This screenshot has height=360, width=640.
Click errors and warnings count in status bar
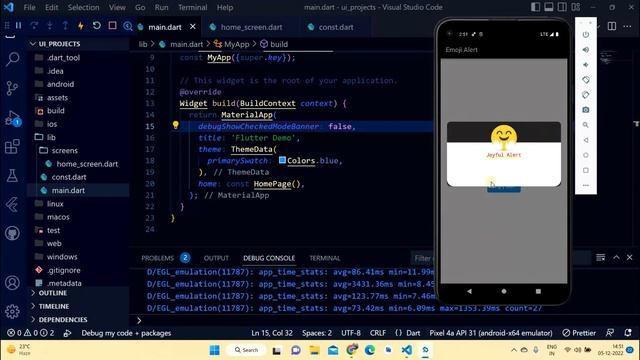pos(31,333)
